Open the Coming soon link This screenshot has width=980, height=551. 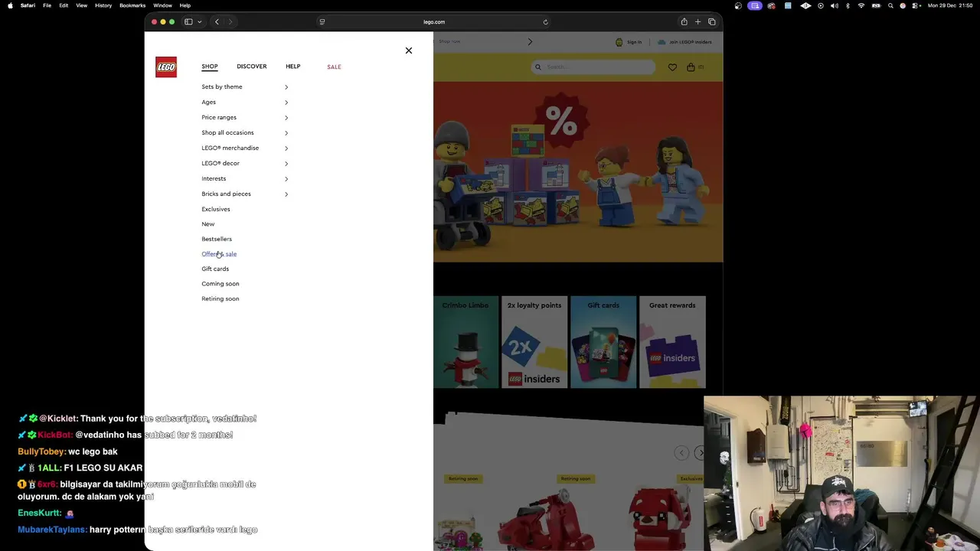(x=220, y=284)
